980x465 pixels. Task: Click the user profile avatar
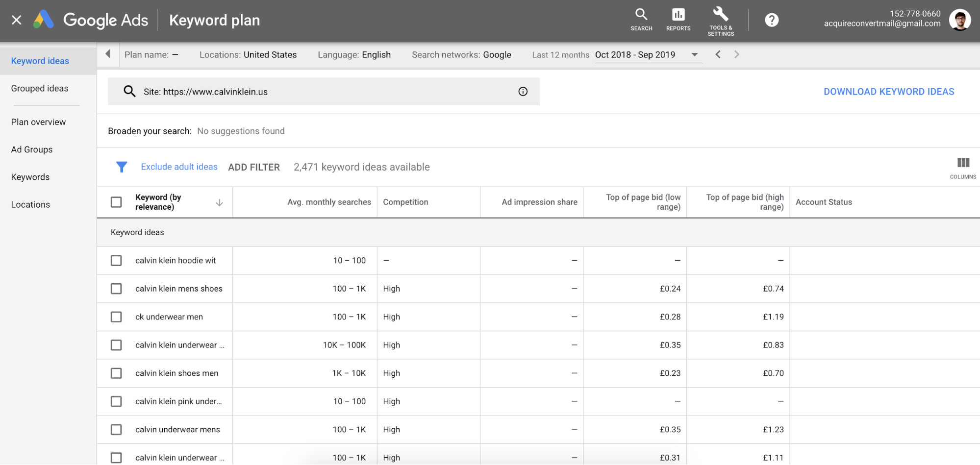pos(959,20)
